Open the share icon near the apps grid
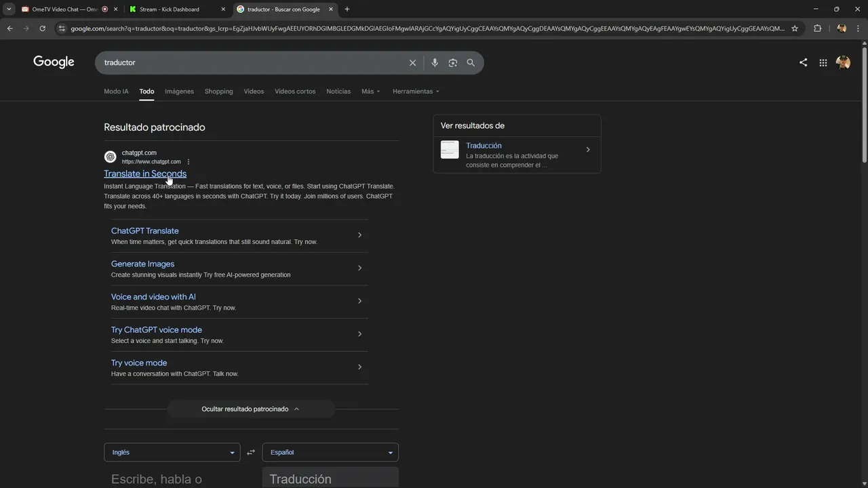Screen dimensions: 868x488 (803, 62)
